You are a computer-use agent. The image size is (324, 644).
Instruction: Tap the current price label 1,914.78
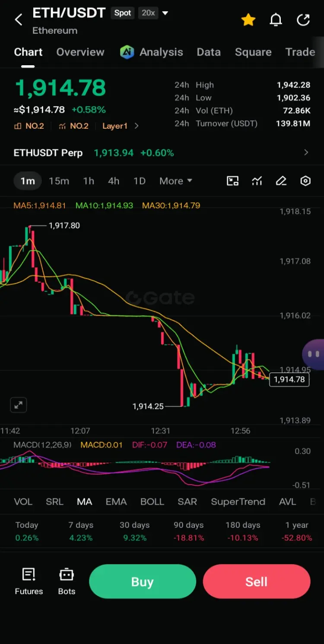tap(289, 380)
